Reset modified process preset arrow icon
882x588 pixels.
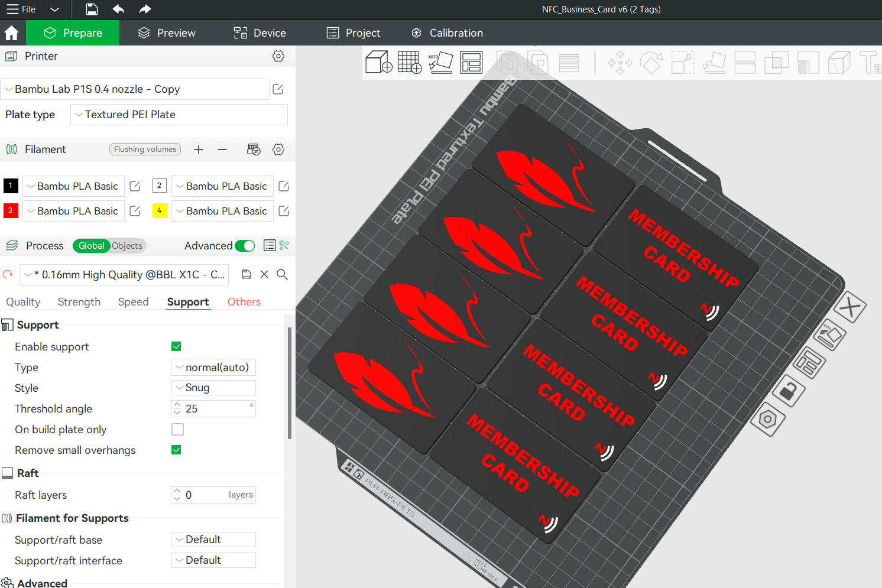click(8, 275)
